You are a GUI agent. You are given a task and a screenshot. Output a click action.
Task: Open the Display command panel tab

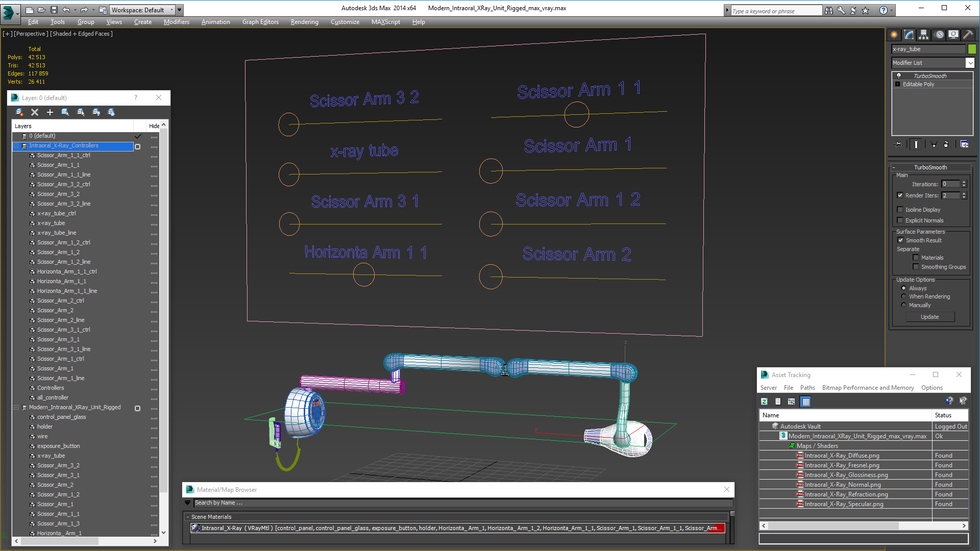point(953,35)
